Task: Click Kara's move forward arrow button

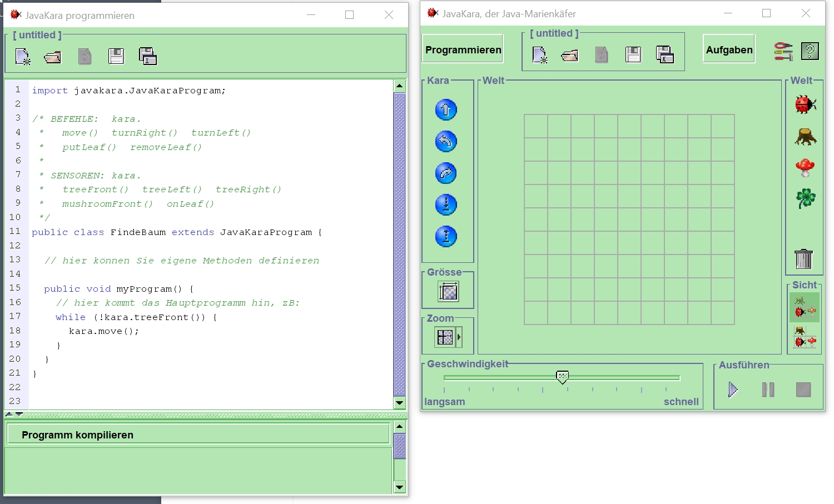Action: tap(445, 110)
